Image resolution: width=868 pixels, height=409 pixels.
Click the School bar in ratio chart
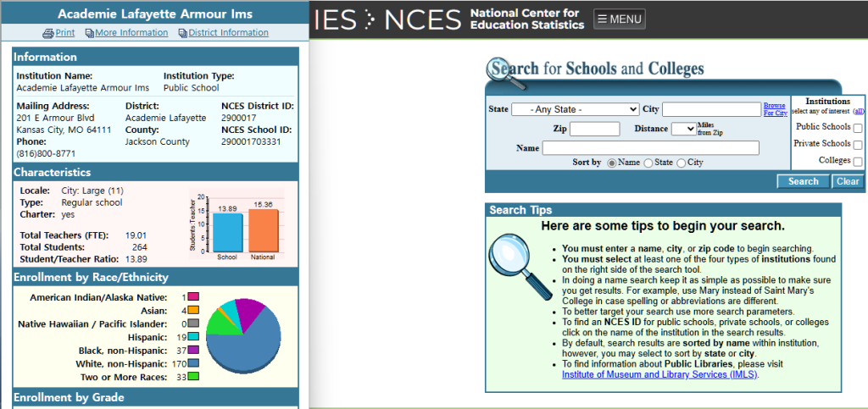[227, 232]
